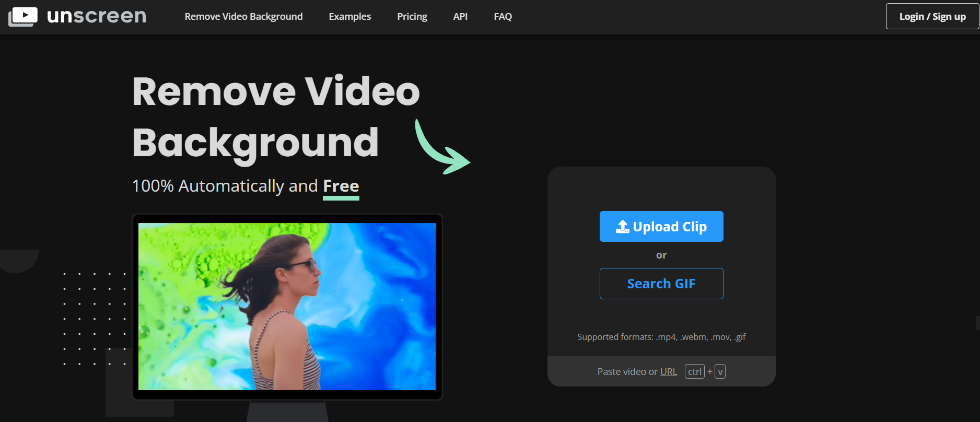Open the Pricing menu item

pos(412,17)
